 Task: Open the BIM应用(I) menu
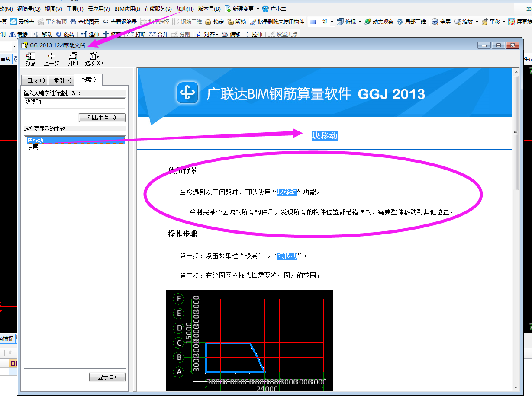[x=127, y=9]
